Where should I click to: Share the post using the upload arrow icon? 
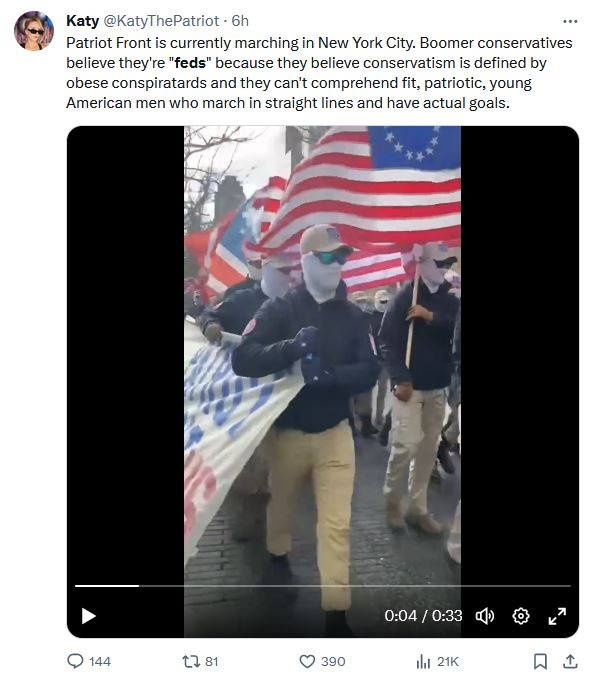(x=570, y=661)
